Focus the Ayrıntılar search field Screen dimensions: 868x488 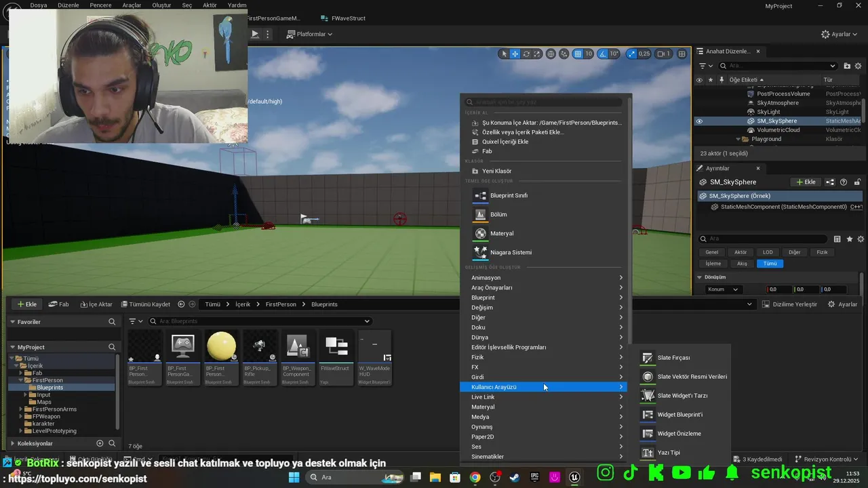[x=764, y=239]
